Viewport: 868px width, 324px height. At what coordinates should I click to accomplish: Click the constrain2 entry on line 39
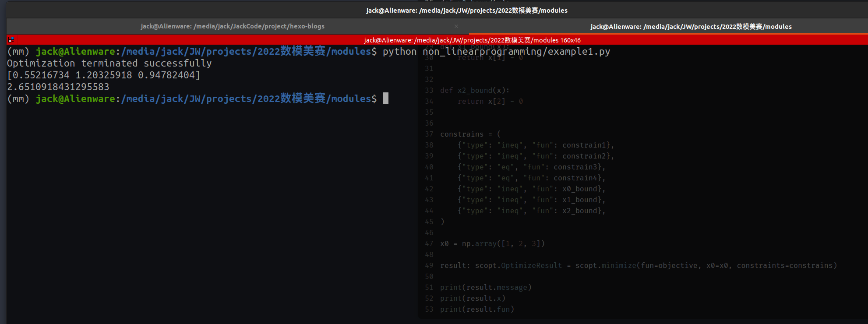(536, 156)
